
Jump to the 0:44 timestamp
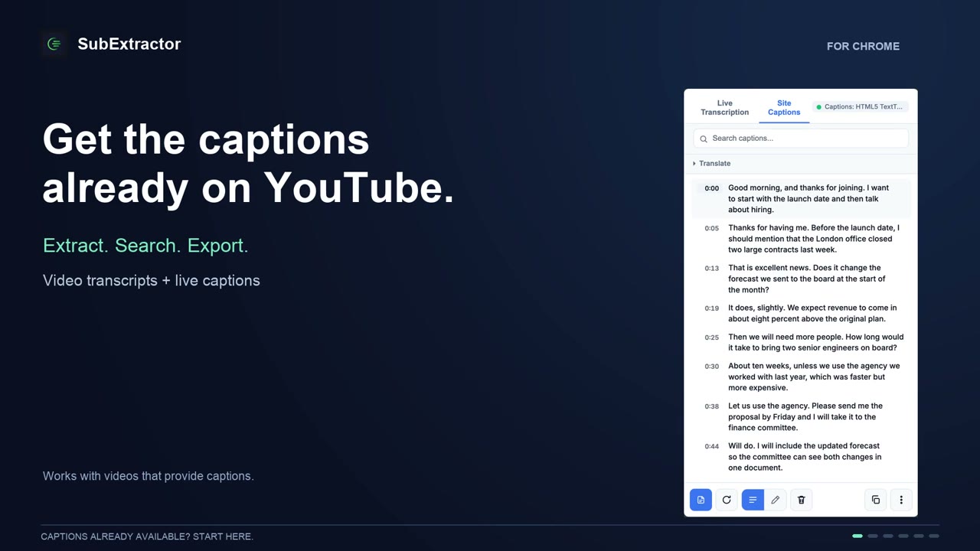[712, 446]
